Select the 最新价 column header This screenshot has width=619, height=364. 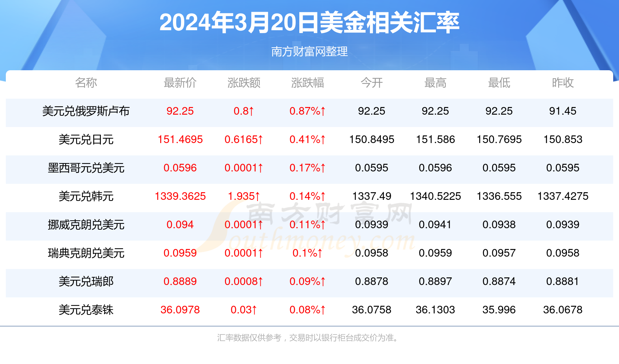coord(180,83)
